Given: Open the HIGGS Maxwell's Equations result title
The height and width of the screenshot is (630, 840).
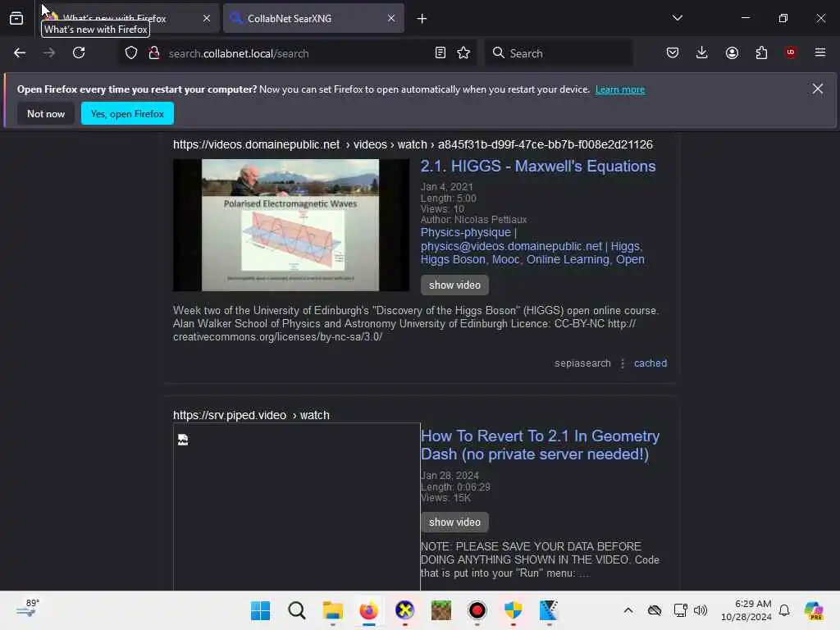Looking at the screenshot, I should pyautogui.click(x=538, y=166).
